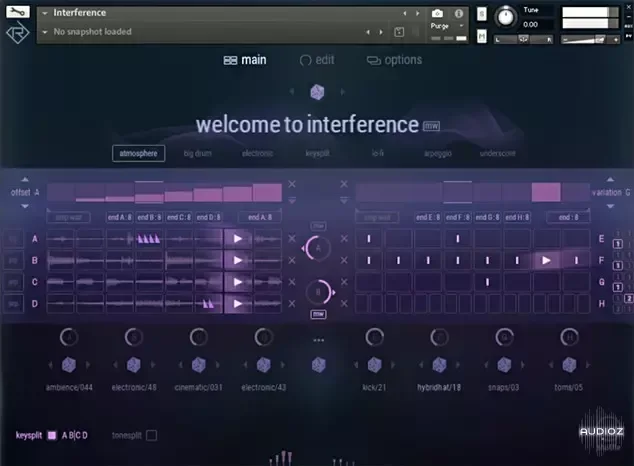Toggle the mw button below knob B
The image size is (634, 466).
click(x=318, y=314)
